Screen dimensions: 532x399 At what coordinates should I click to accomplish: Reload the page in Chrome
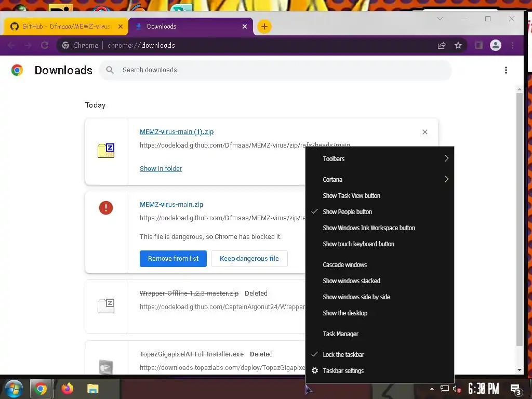45,45
